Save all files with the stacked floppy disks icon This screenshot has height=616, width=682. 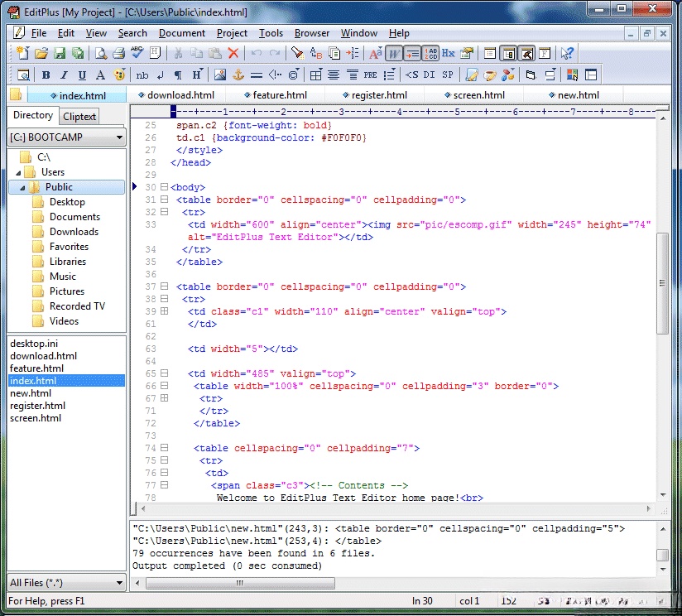[78, 53]
